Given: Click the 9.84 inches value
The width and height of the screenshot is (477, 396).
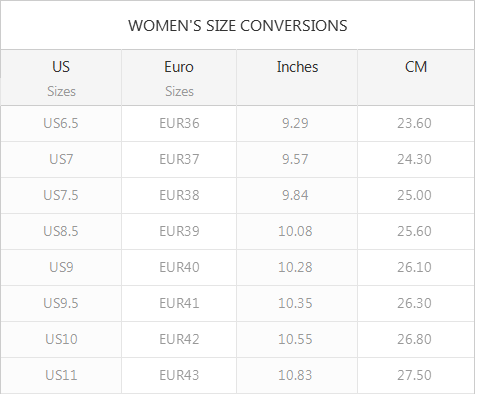Looking at the screenshot, I should 295,195.
